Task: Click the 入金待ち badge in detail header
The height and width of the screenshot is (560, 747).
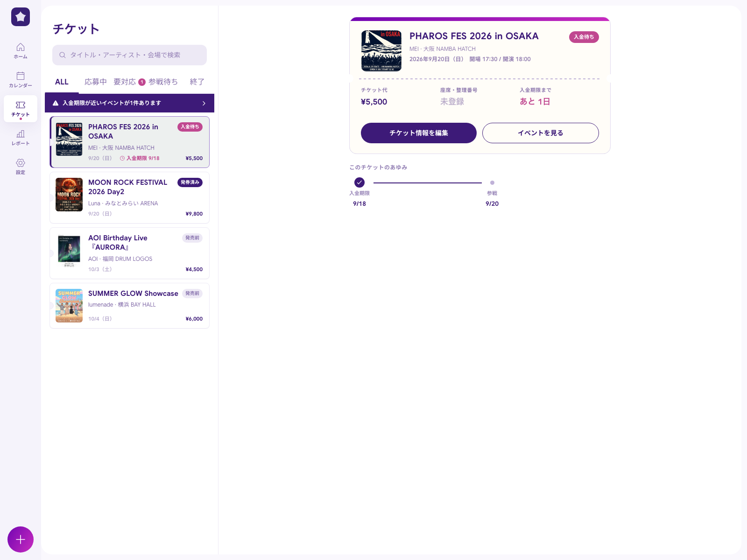Action: (x=584, y=37)
